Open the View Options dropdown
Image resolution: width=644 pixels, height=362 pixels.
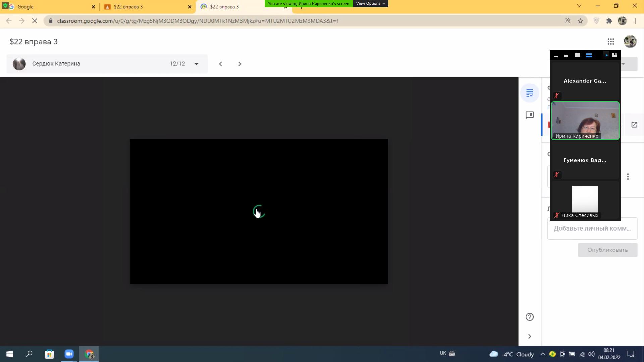370,4
